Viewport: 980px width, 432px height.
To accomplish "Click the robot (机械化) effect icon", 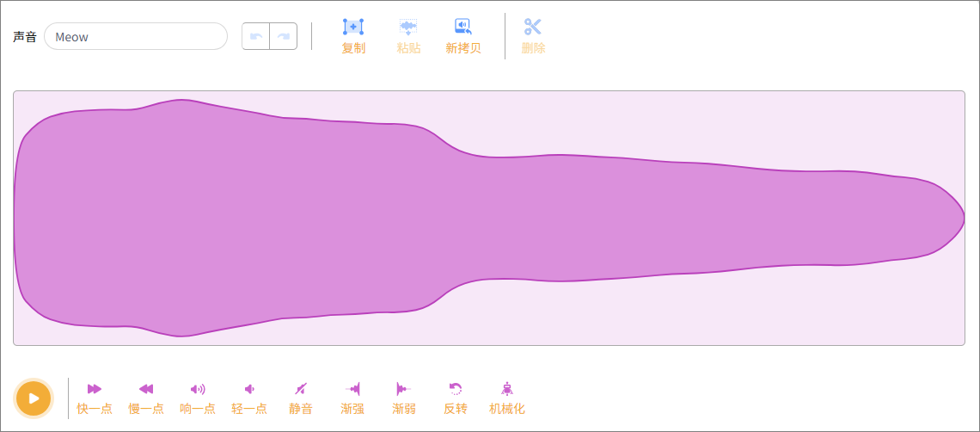I will point(507,389).
